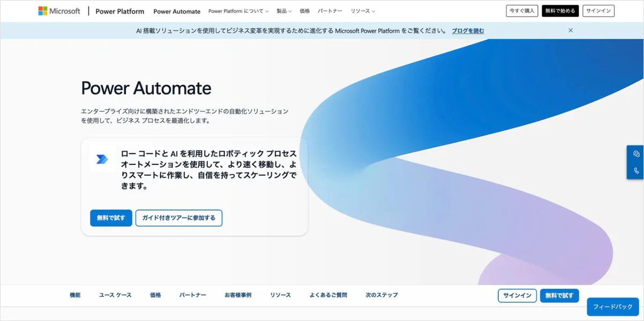Expand the 製品 menu
Image resolution: width=644 pixels, height=321 pixels.
point(284,11)
